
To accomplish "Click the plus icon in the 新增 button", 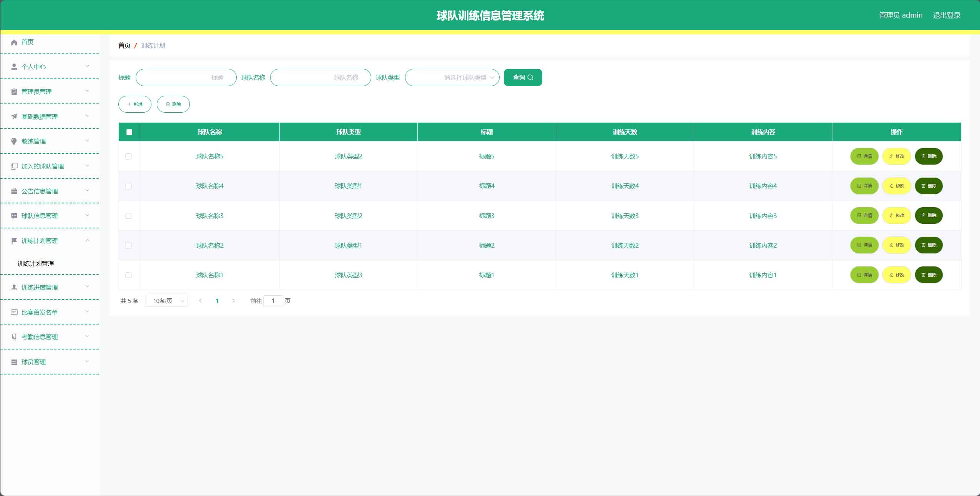I will [130, 104].
